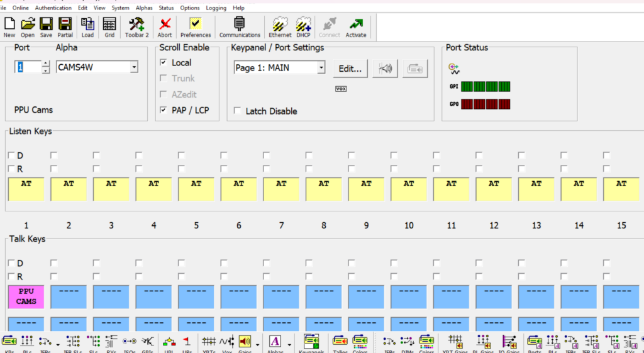Open the Grid view icon
Viewport: 644px width, 353px height.
tap(109, 26)
